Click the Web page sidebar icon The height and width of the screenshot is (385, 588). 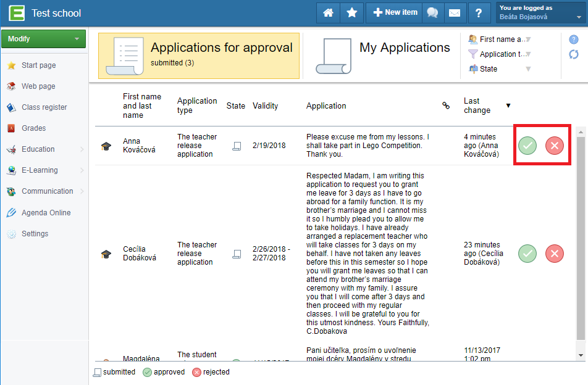(12, 86)
